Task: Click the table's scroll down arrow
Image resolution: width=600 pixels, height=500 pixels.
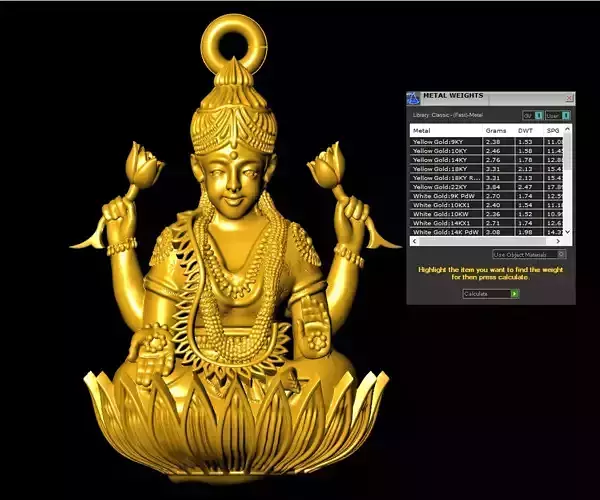Action: 567,232
